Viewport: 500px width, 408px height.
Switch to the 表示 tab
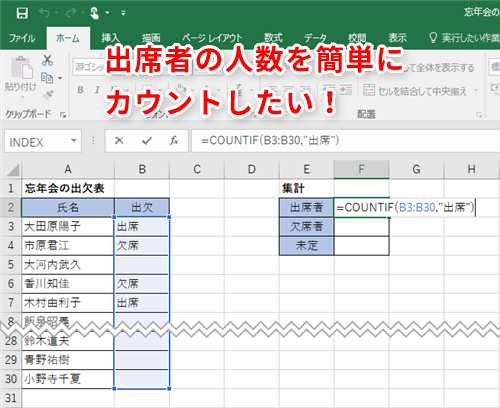tap(398, 38)
